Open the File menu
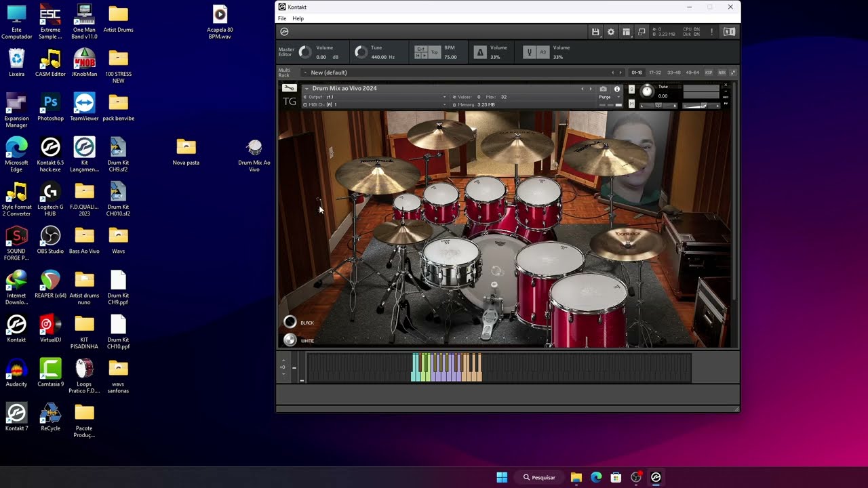Image resolution: width=868 pixels, height=488 pixels. tap(282, 18)
